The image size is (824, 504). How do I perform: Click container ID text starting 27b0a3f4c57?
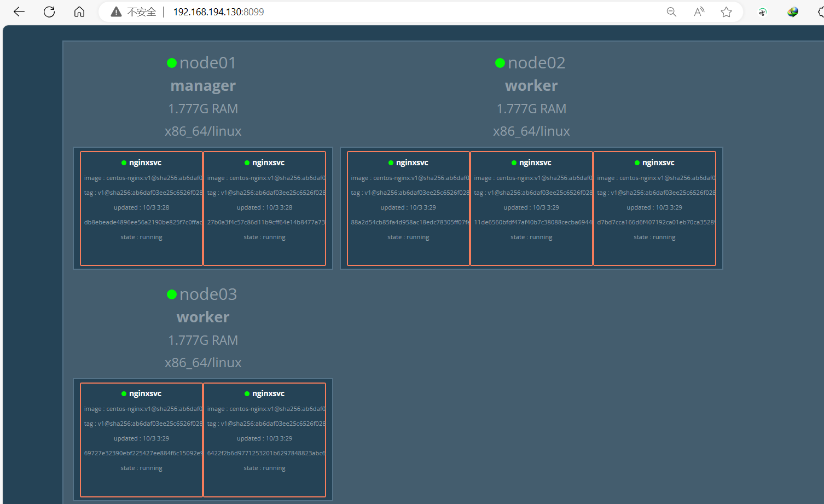266,222
